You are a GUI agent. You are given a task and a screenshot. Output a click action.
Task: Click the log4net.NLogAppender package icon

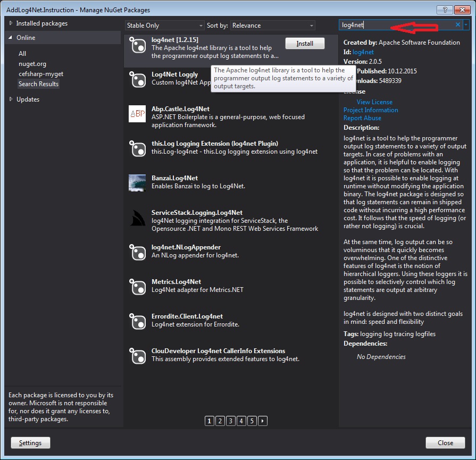point(137,252)
